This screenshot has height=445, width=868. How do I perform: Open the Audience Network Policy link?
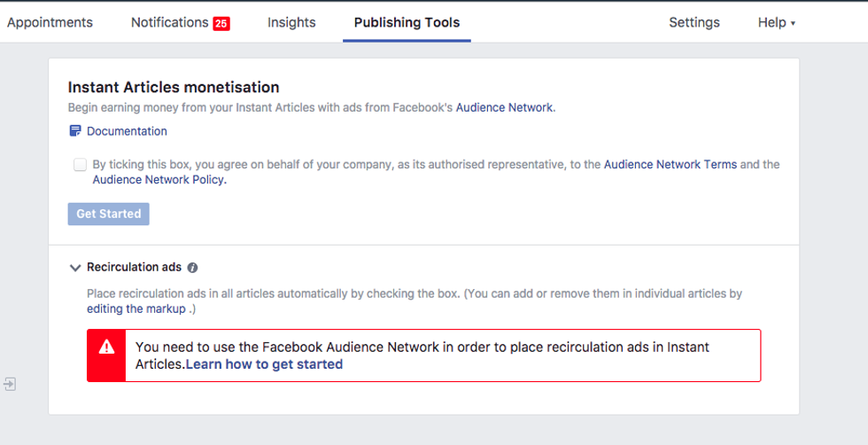coord(159,179)
